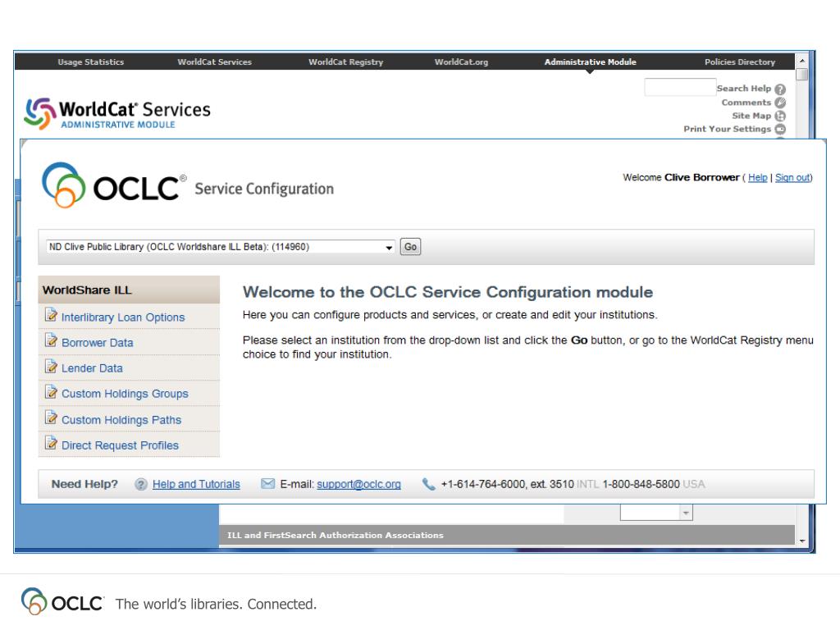
Task: Click the OCLC Service Configuration logo
Action: [188, 185]
